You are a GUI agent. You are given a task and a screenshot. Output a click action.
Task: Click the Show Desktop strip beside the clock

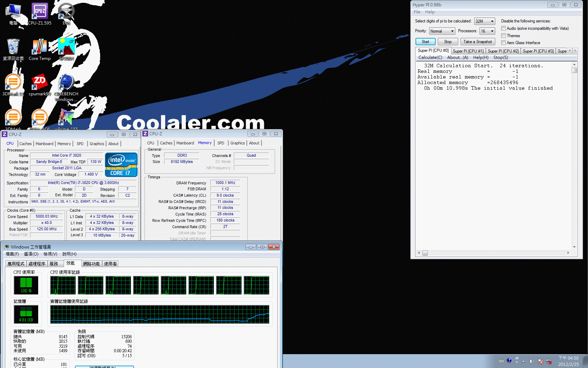click(x=585, y=361)
